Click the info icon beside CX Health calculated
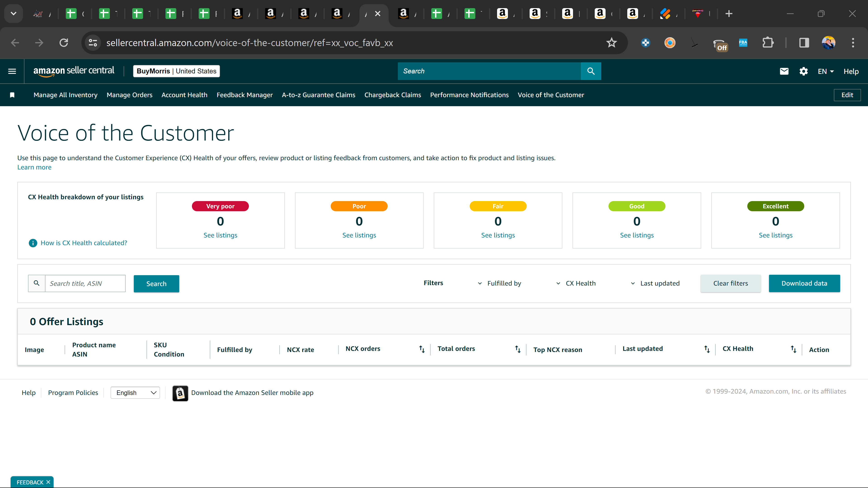868x488 pixels. 33,243
